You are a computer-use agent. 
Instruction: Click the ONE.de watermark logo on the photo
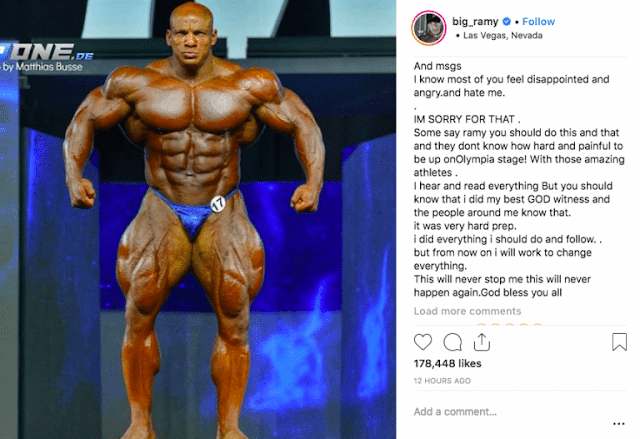point(47,51)
